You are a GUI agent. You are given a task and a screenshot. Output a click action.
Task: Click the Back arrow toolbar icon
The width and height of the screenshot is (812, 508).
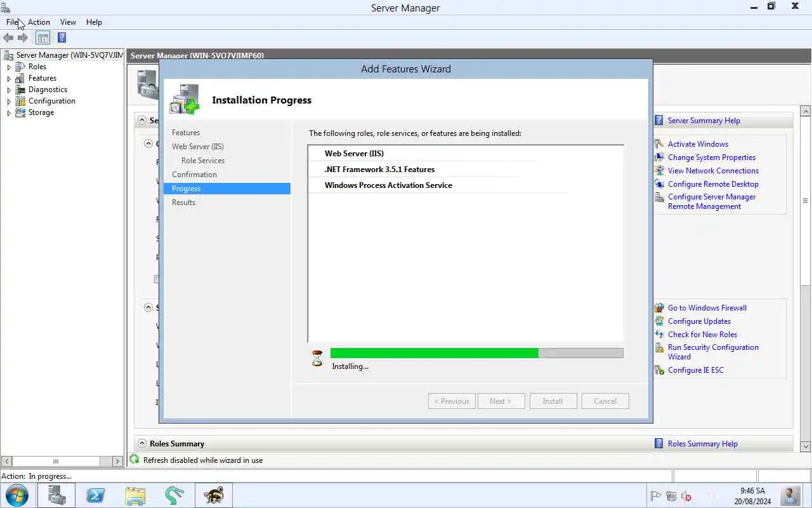point(8,38)
